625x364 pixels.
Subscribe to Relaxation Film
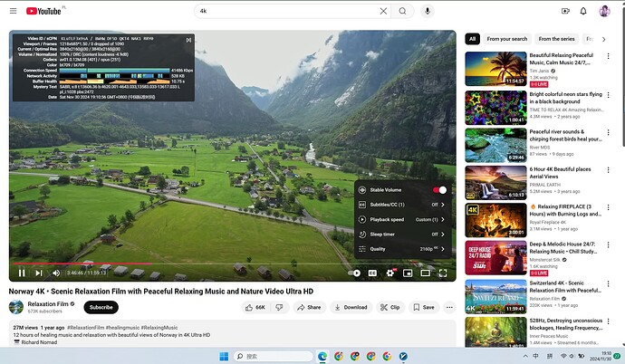pyautogui.click(x=101, y=308)
